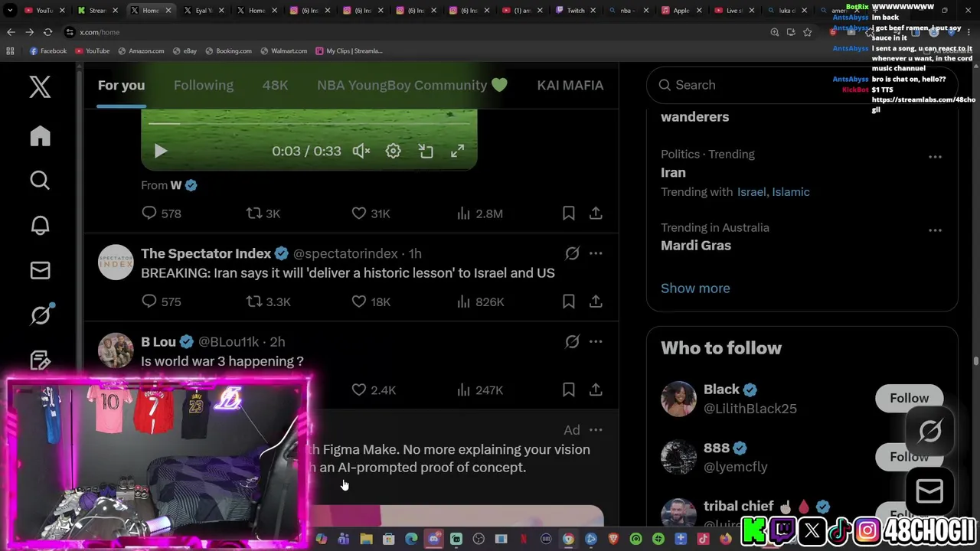
Task: Toggle video picture-in-picture mode
Action: coord(426,151)
